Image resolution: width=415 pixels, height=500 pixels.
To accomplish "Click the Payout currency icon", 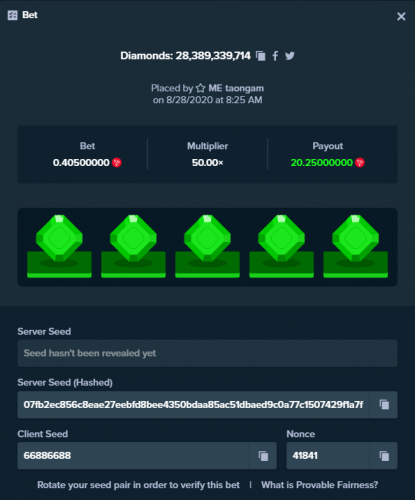I will [x=360, y=163].
